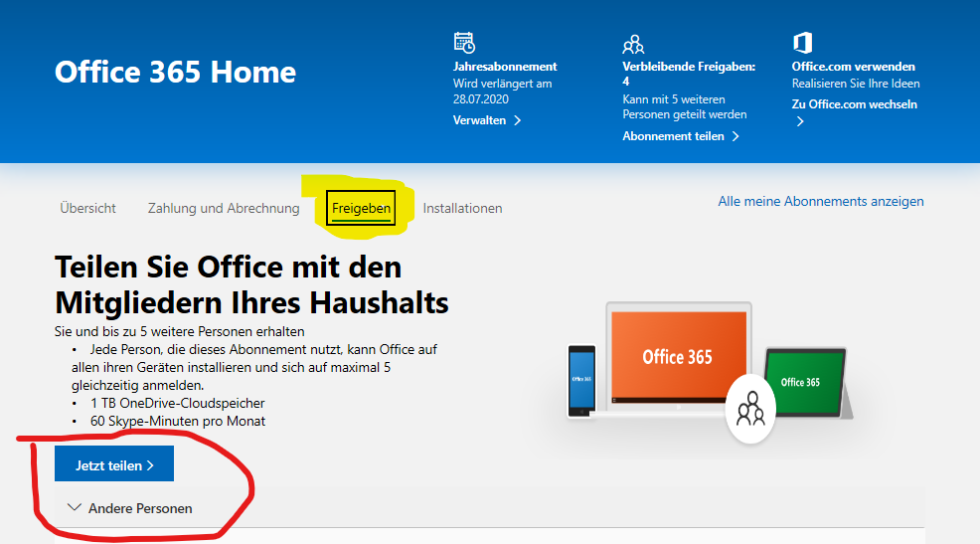Select the Freigeben tab
Image resolution: width=980 pixels, height=544 pixels.
361,208
